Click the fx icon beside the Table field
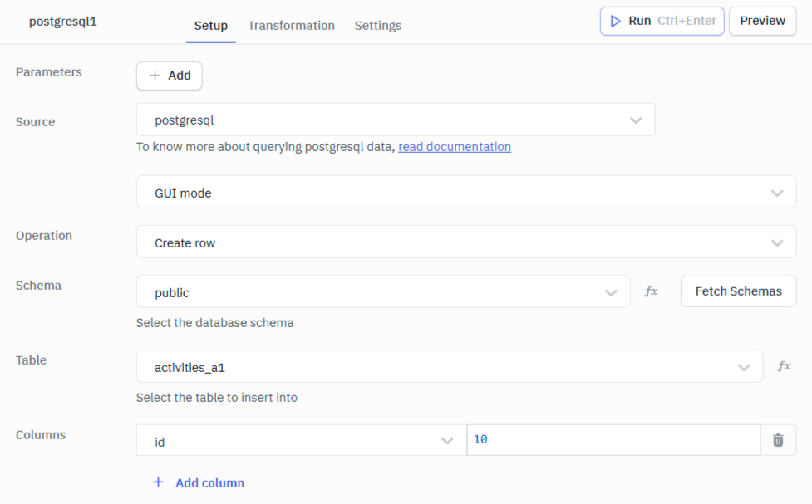The height and width of the screenshot is (504, 812). click(x=786, y=366)
